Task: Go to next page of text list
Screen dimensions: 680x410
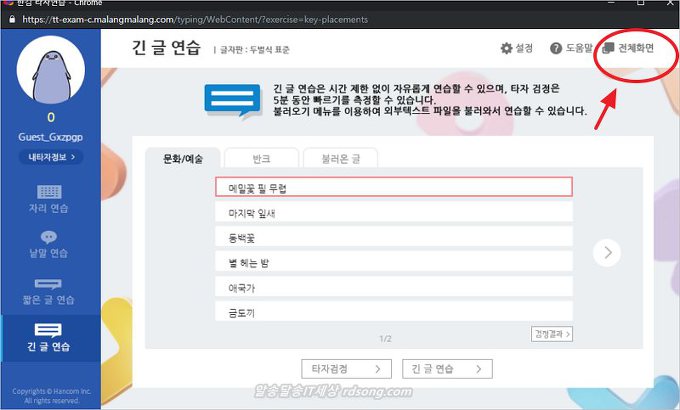Action: click(x=606, y=252)
